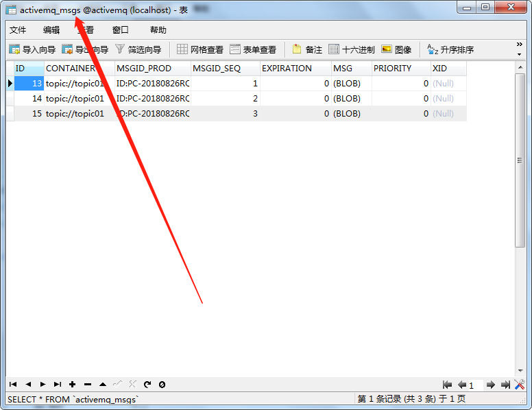Open the 窗口 (Window) menu

tap(121, 30)
